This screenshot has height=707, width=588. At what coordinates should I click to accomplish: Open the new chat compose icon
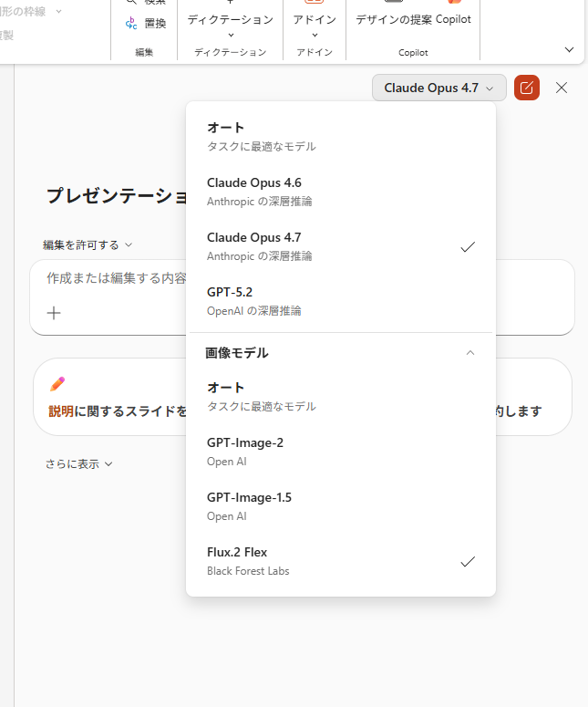pos(526,88)
